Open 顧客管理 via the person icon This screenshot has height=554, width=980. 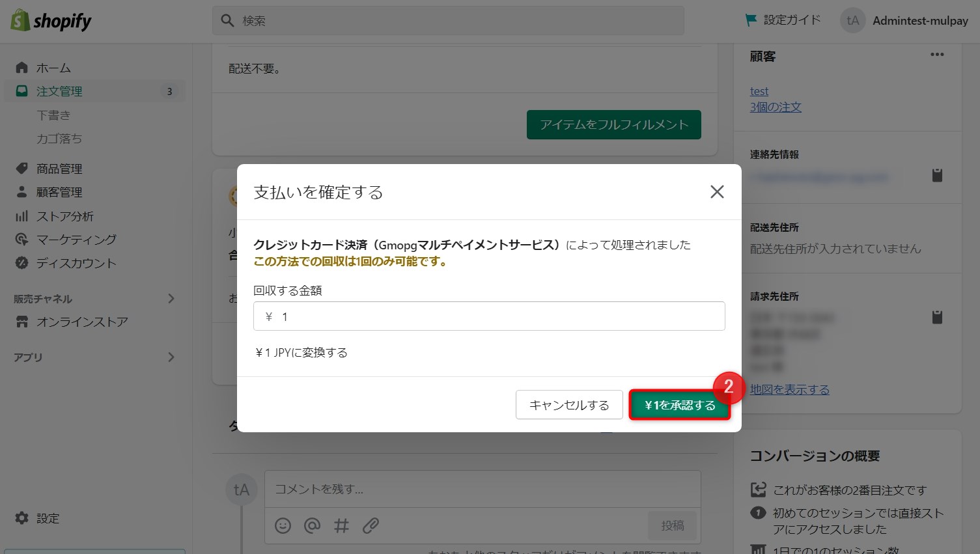(x=21, y=191)
